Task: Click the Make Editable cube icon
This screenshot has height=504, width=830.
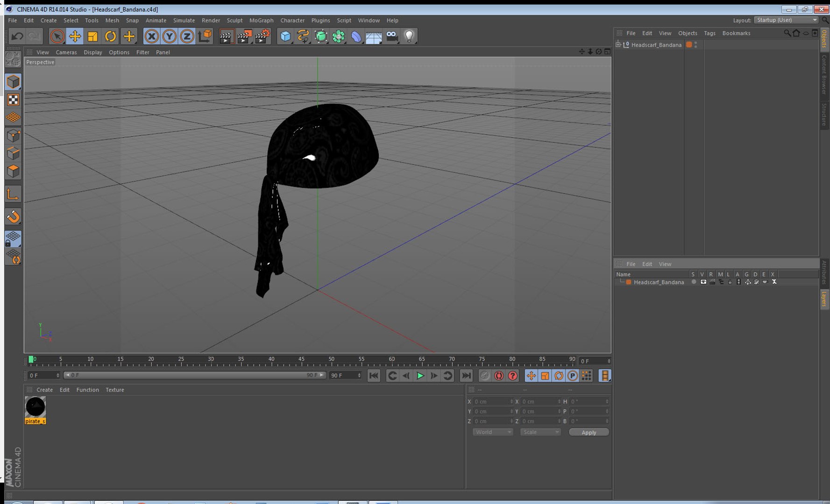Action: pyautogui.click(x=13, y=59)
